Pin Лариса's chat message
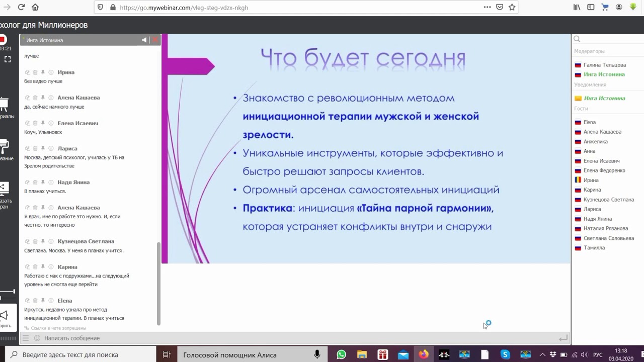644x362 pixels. [x=43, y=149]
